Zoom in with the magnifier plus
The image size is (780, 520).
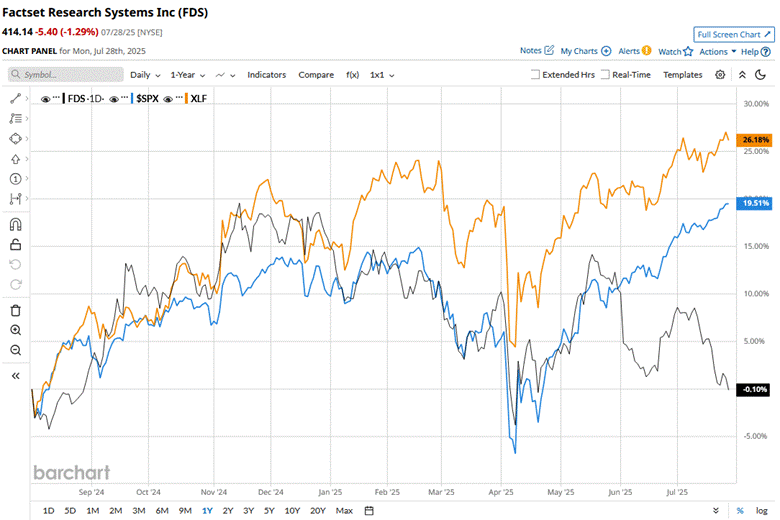coord(15,330)
